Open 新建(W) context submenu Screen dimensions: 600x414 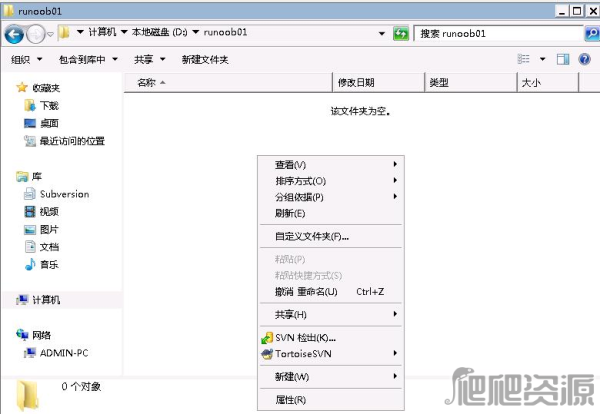[331, 377]
